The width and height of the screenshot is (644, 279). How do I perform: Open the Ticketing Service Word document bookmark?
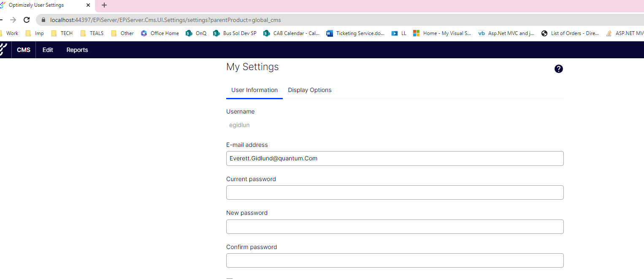tap(355, 33)
